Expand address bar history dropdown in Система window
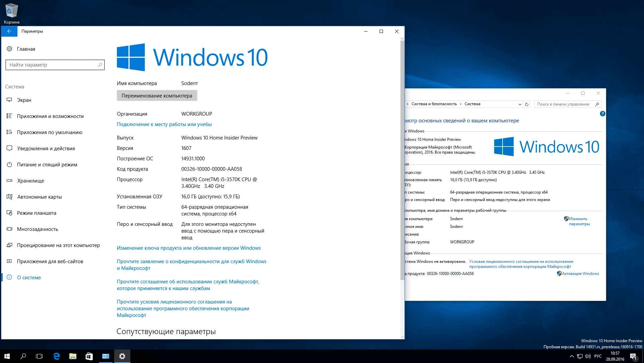Viewport: 644px width, 363px height. click(x=520, y=104)
